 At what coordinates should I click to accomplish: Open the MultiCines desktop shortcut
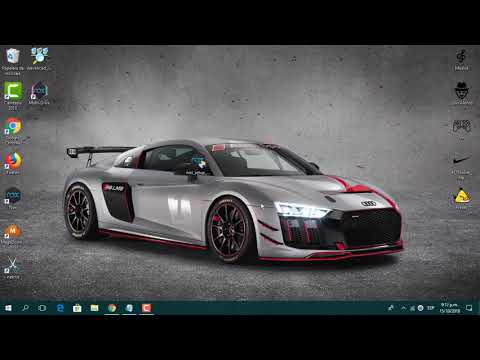(39, 93)
